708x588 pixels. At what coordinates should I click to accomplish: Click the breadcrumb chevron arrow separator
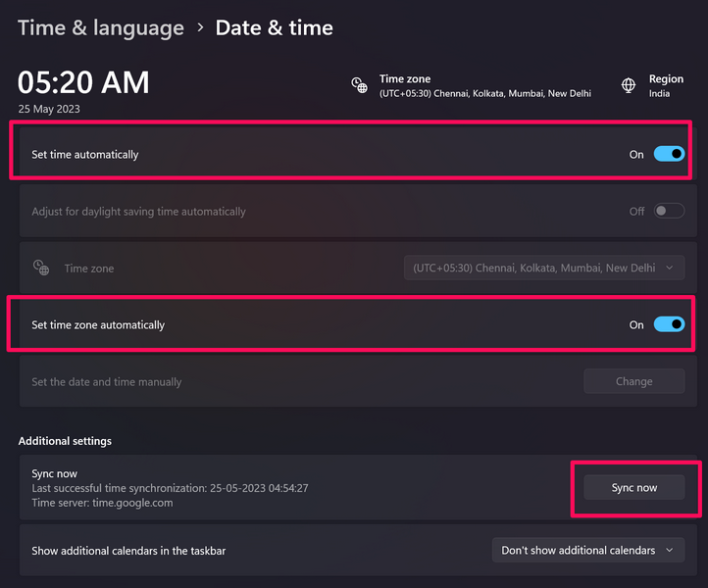(200, 27)
